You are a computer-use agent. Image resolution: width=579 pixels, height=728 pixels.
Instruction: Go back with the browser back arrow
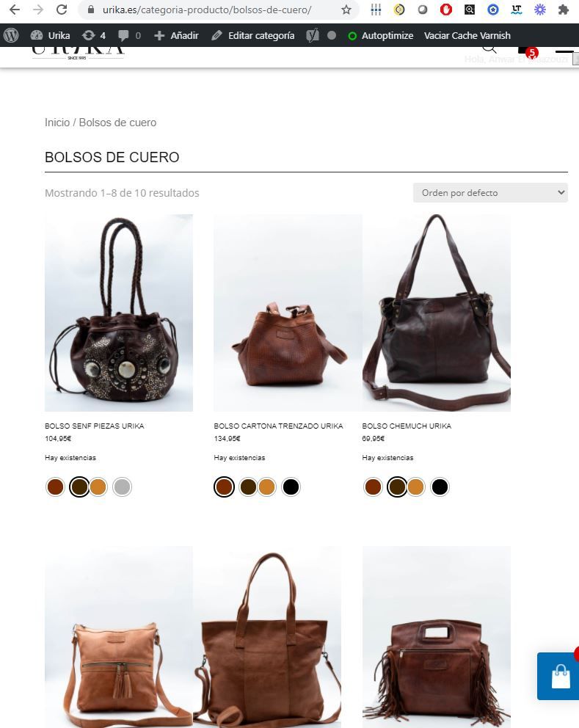(15, 10)
